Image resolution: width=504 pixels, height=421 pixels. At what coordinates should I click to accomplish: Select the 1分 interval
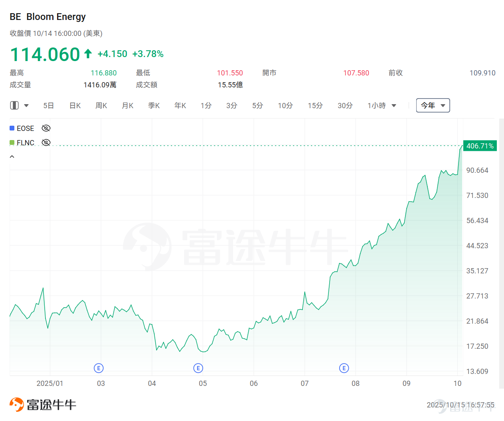pyautogui.click(x=206, y=105)
